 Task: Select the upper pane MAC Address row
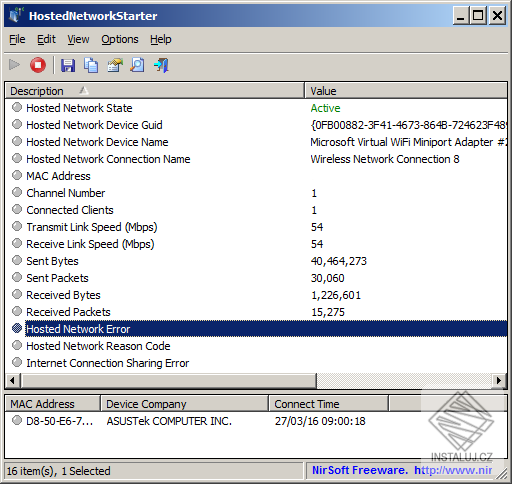(256, 176)
